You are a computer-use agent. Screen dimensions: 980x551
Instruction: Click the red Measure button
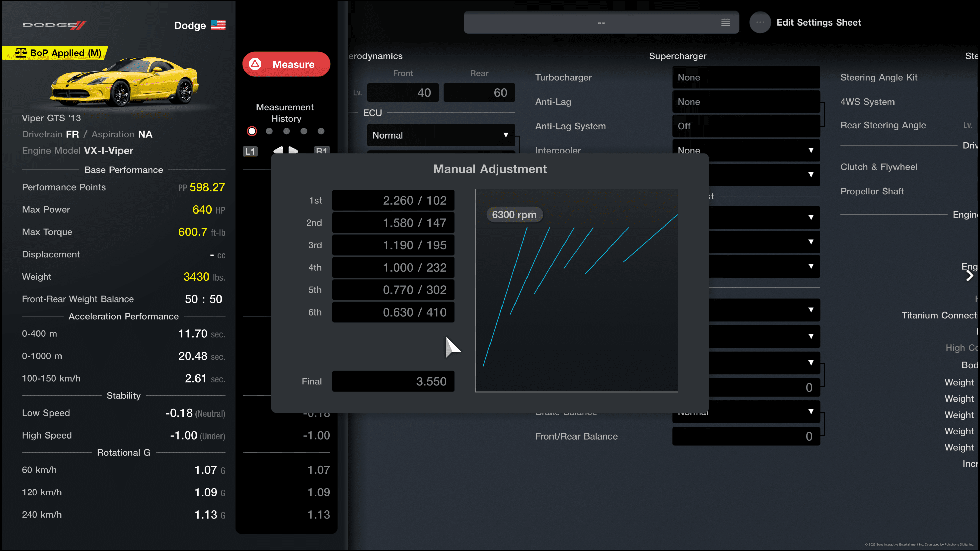point(286,64)
